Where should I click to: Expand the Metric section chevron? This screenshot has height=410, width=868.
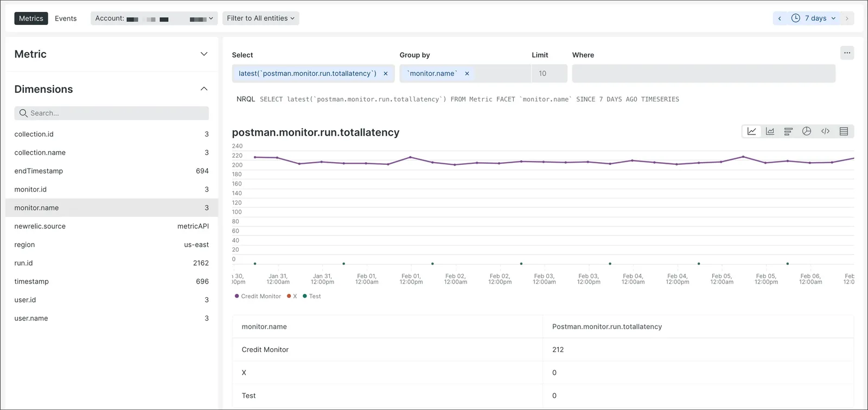(204, 54)
